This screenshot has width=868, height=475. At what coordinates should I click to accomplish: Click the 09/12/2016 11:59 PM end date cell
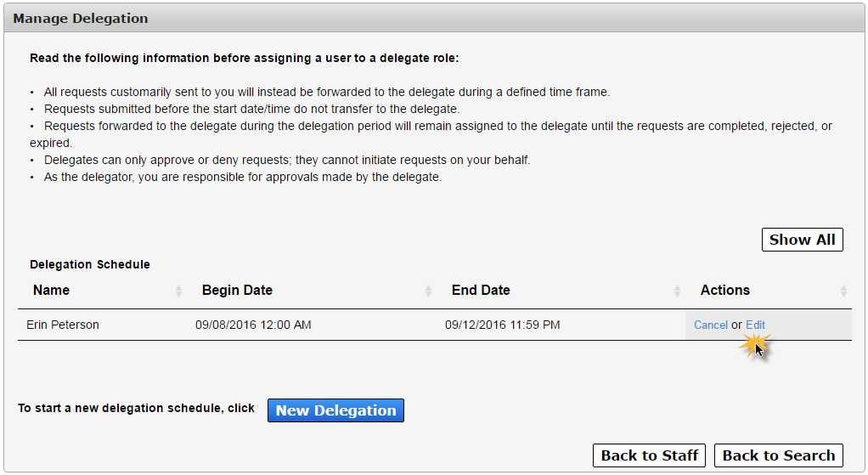pyautogui.click(x=503, y=325)
